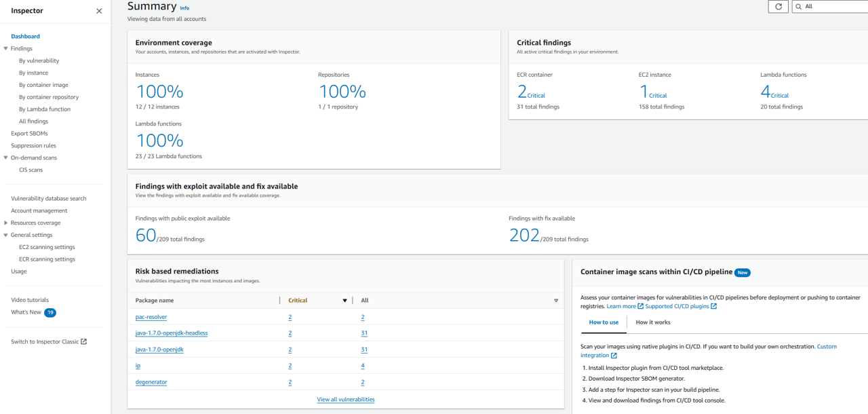The width and height of the screenshot is (868, 414).
Task: Click the Repositories 100% coverage value
Action: [342, 91]
